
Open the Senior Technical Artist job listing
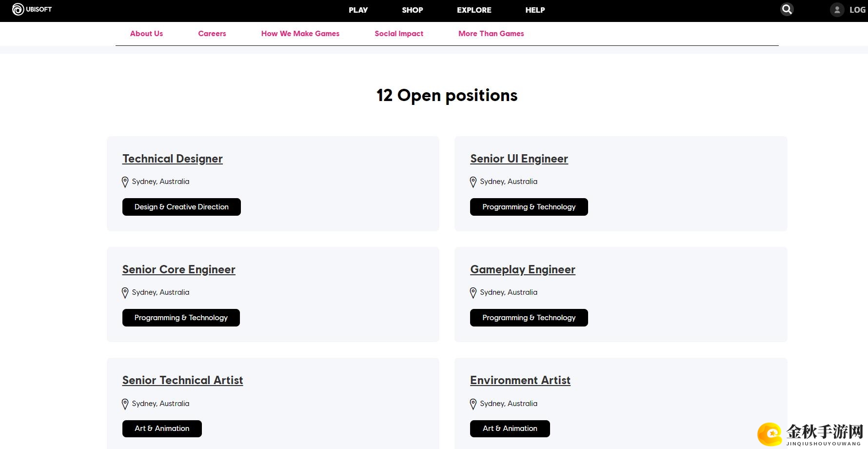click(x=182, y=381)
